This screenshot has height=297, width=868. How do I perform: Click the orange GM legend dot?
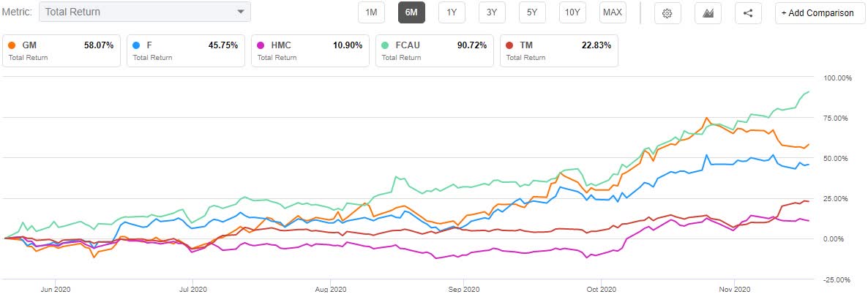[x=12, y=45]
